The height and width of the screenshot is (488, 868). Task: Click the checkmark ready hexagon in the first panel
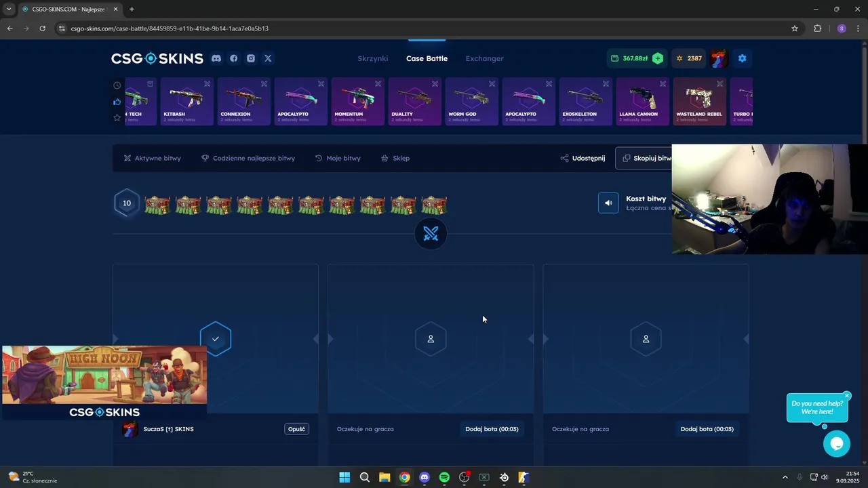216,339
